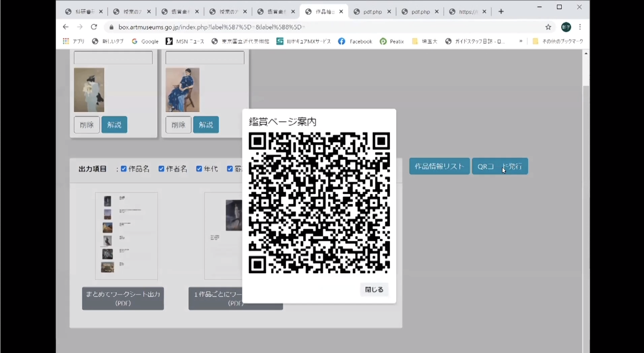Open the その他のブックマーク folder

click(x=558, y=42)
